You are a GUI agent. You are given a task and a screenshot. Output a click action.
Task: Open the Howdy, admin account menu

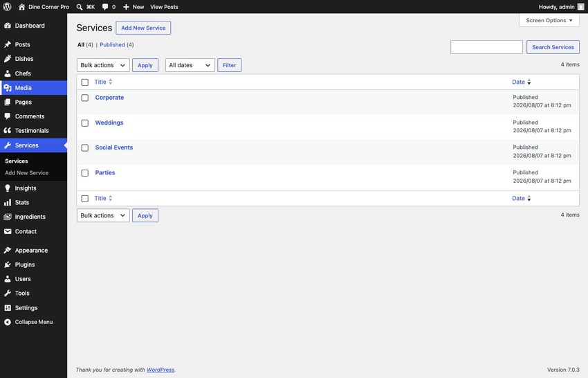pyautogui.click(x=562, y=7)
